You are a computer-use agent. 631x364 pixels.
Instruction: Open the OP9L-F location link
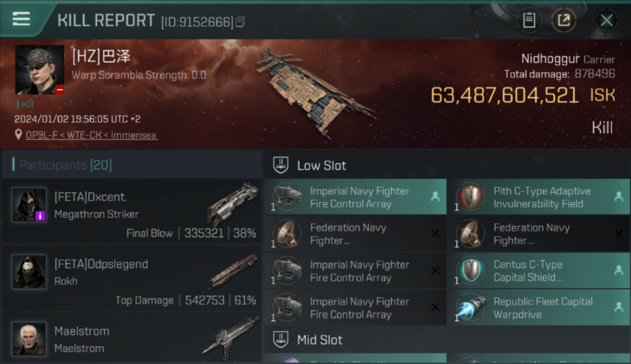pyautogui.click(x=92, y=135)
